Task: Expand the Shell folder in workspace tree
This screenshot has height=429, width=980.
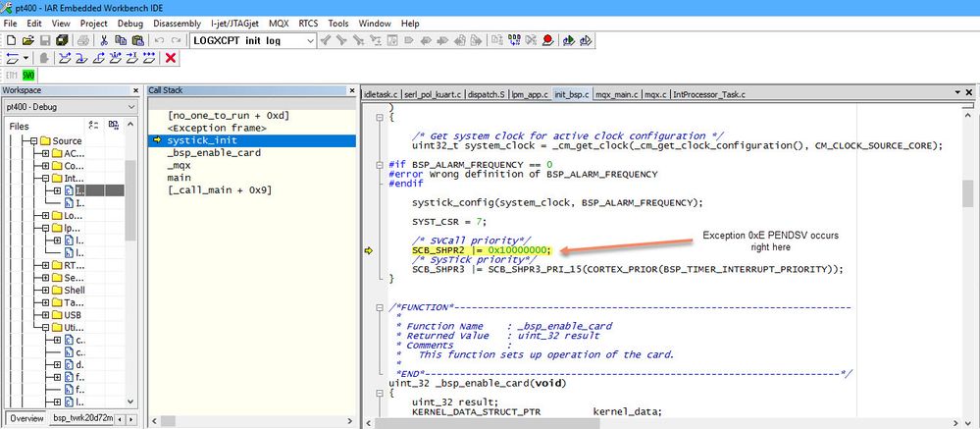Action: [46, 291]
